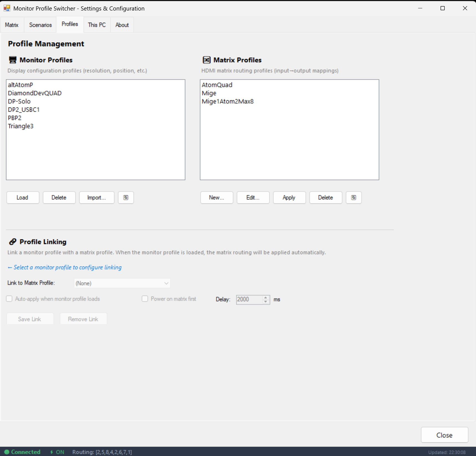Switch to the About tab
The height and width of the screenshot is (456, 476).
click(x=122, y=25)
